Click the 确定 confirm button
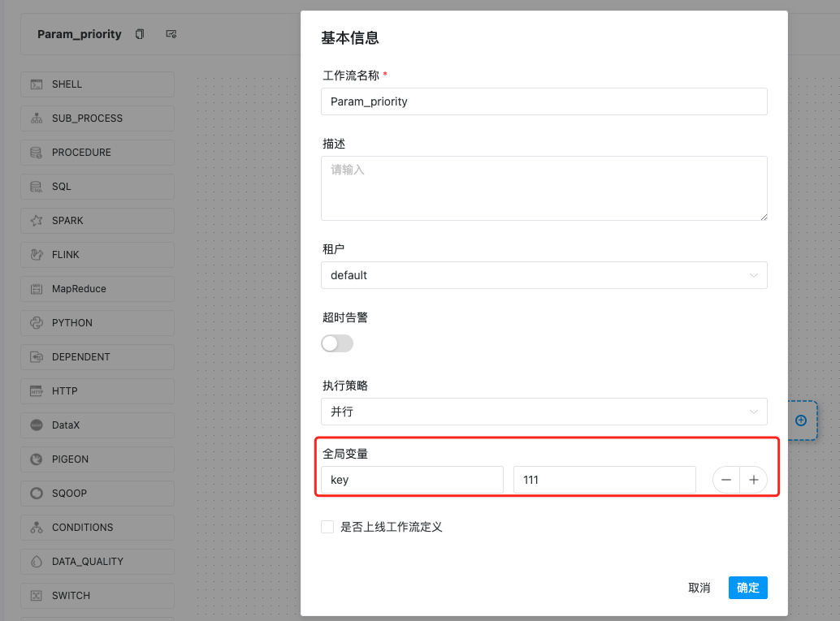Viewport: 840px width, 621px height. point(748,588)
